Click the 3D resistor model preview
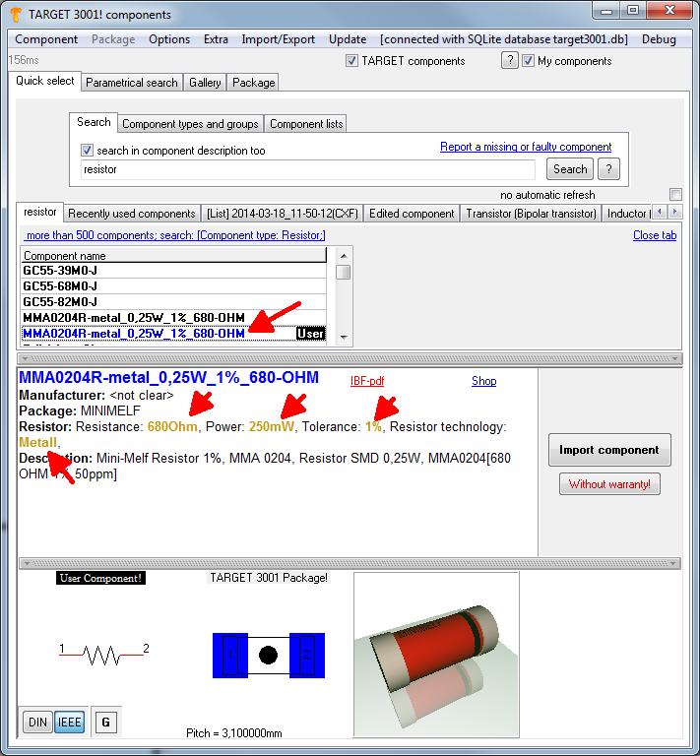This screenshot has width=700, height=756. pos(435,654)
